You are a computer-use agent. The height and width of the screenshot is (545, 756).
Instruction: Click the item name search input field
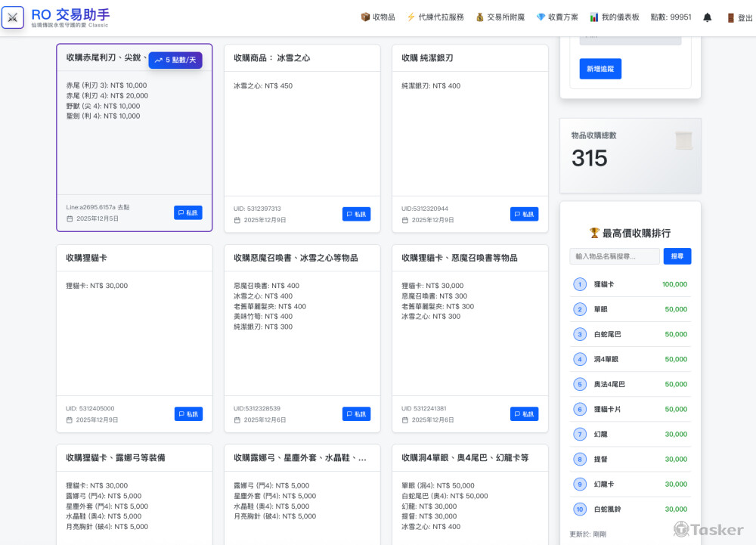pos(615,257)
